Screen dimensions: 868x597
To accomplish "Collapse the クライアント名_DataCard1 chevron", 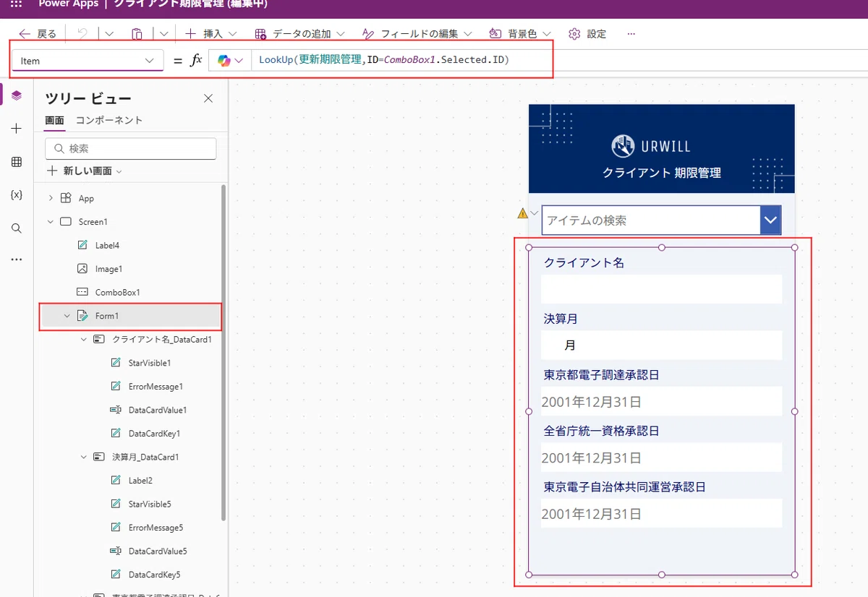I will coord(84,340).
